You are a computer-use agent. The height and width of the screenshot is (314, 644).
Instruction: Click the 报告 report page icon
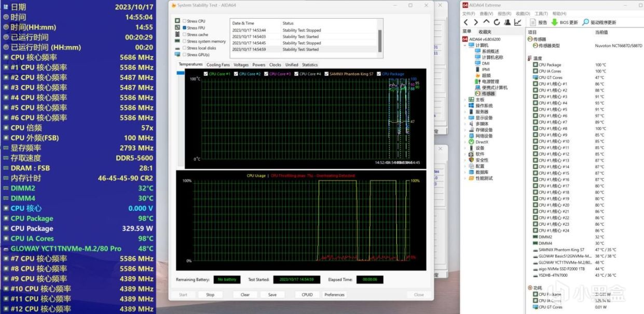532,22
